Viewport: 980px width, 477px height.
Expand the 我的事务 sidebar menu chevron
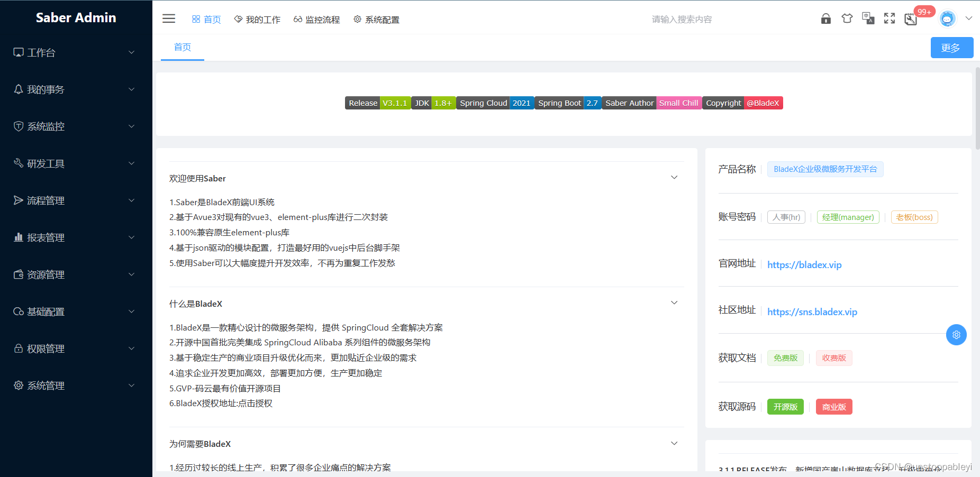click(132, 89)
